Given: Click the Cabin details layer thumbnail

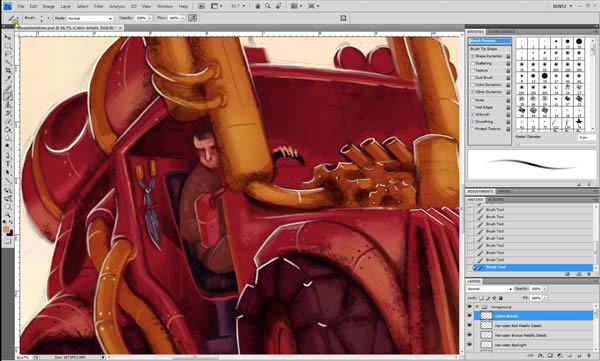Looking at the screenshot, I should point(486,316).
